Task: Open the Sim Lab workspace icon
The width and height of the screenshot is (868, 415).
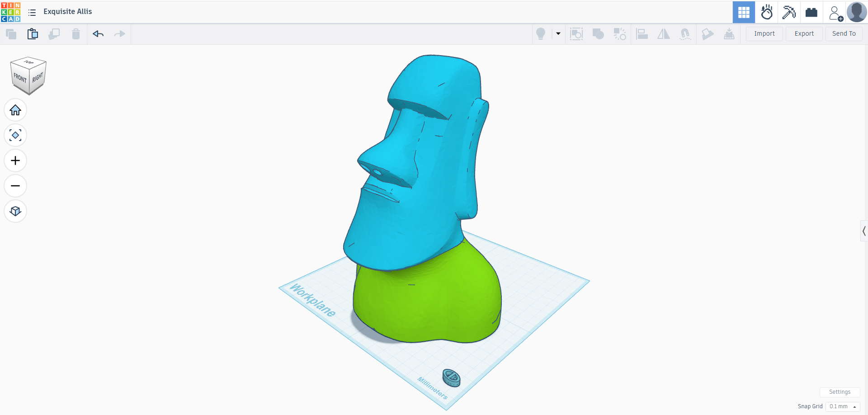Action: coord(767,12)
